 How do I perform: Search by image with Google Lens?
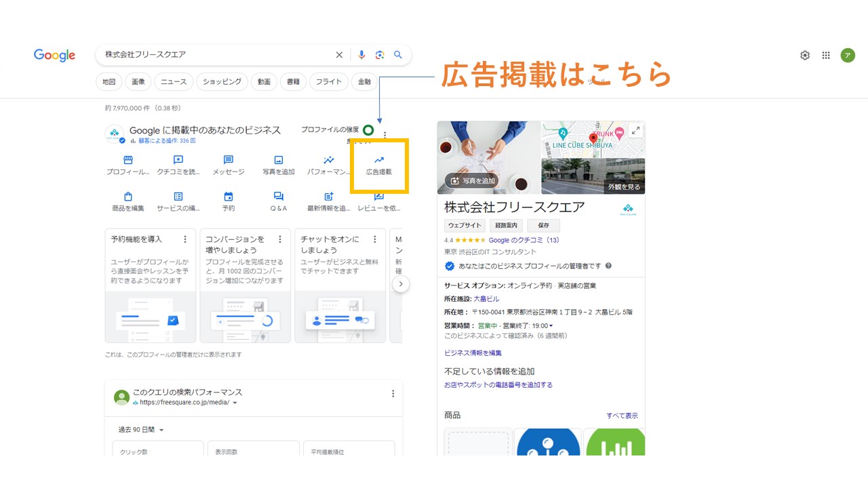pos(380,55)
